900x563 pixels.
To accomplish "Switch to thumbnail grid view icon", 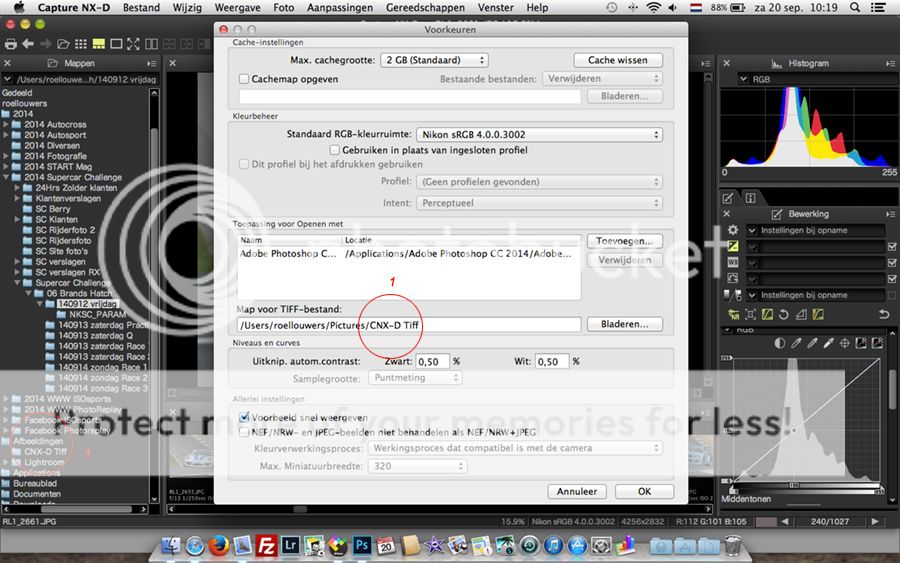I will click(x=81, y=44).
